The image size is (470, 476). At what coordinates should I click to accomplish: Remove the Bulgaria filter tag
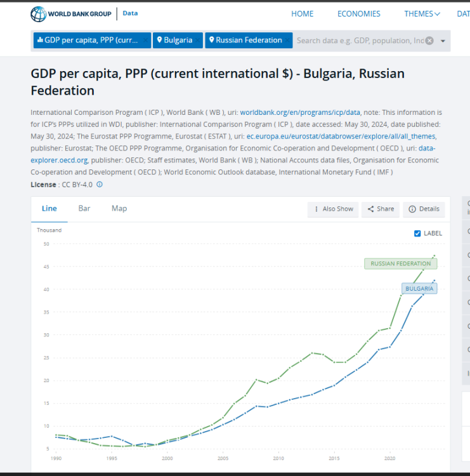(197, 41)
